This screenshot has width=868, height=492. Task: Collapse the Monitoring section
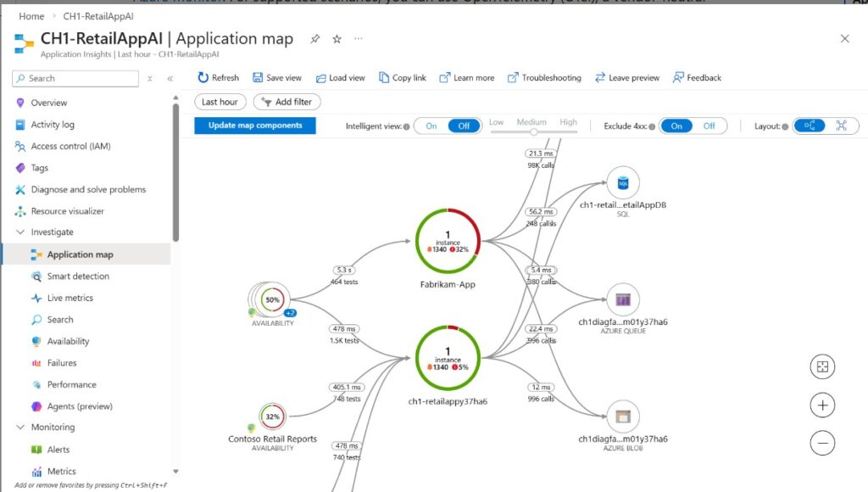20,427
